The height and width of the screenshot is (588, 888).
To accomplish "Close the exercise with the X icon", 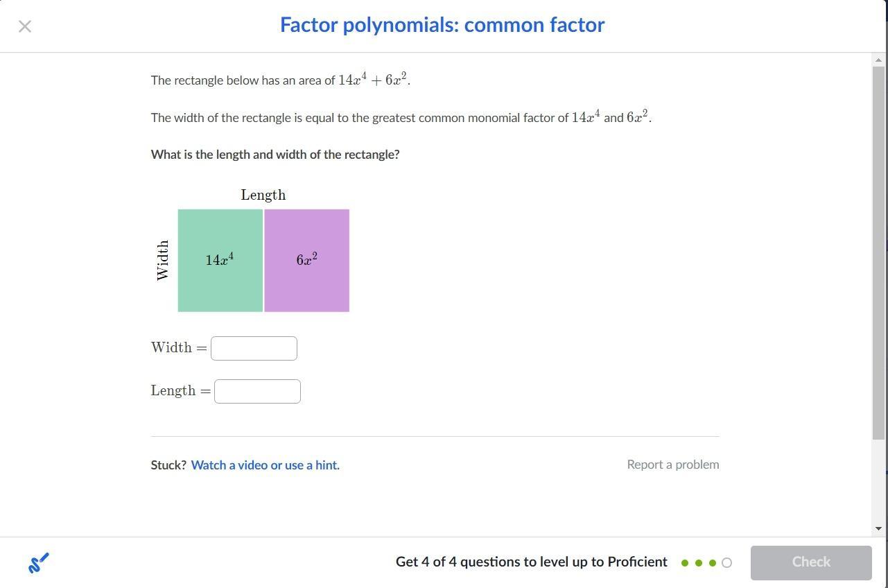I will (x=25, y=26).
